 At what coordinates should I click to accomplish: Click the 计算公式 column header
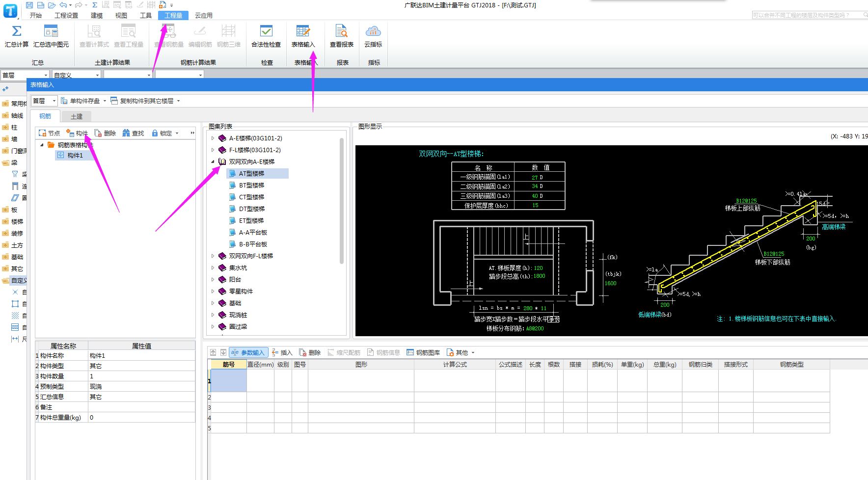[x=455, y=365]
